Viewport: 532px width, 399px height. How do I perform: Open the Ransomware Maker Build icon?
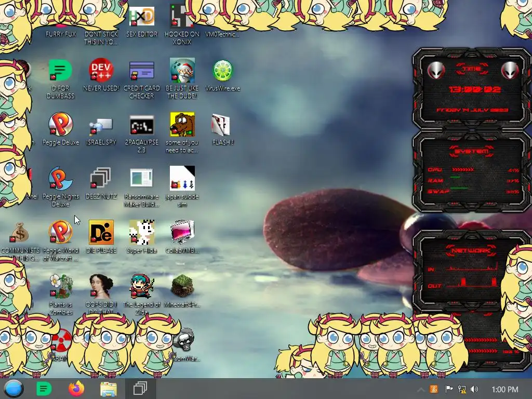coord(141,178)
